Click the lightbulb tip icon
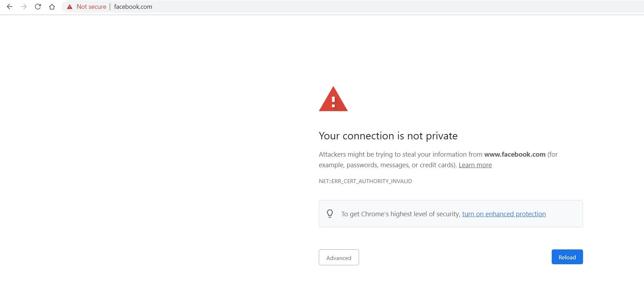The image size is (644, 290). click(x=330, y=213)
